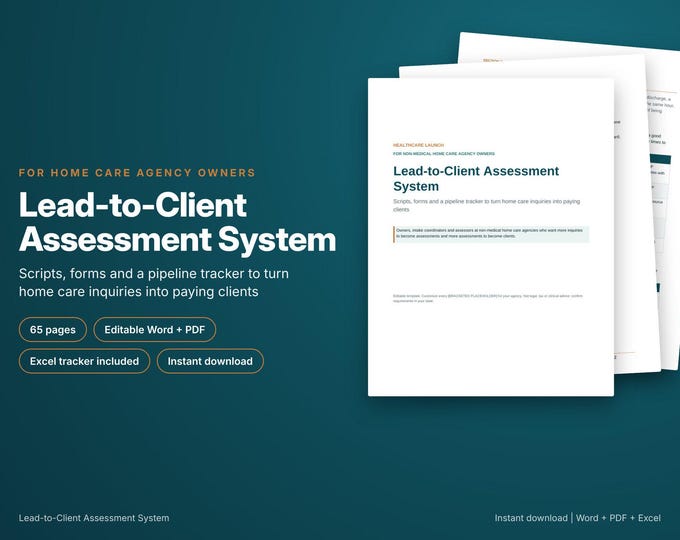Image resolution: width=680 pixels, height=540 pixels.
Task: Click the highlighted callout box on cover page
Action: point(491,234)
